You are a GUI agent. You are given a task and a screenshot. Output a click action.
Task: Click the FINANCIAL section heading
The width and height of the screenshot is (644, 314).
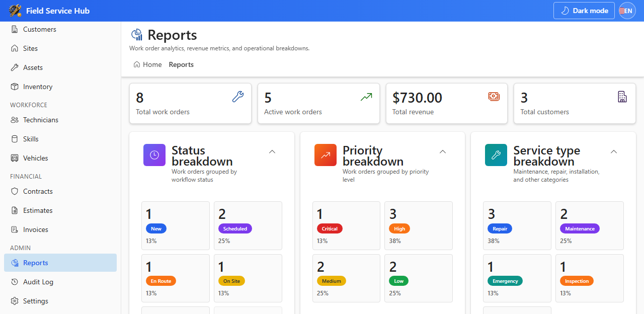[x=26, y=177]
